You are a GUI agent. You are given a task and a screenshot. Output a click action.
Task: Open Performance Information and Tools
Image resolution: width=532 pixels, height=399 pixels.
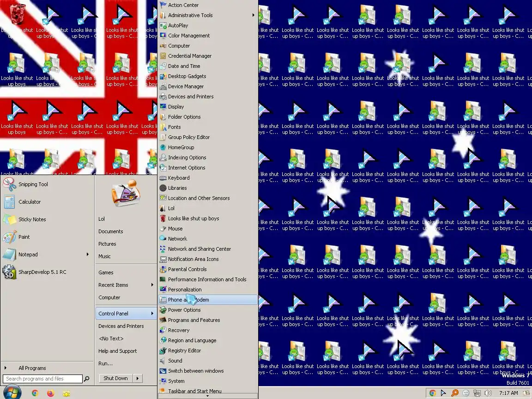[208, 279]
